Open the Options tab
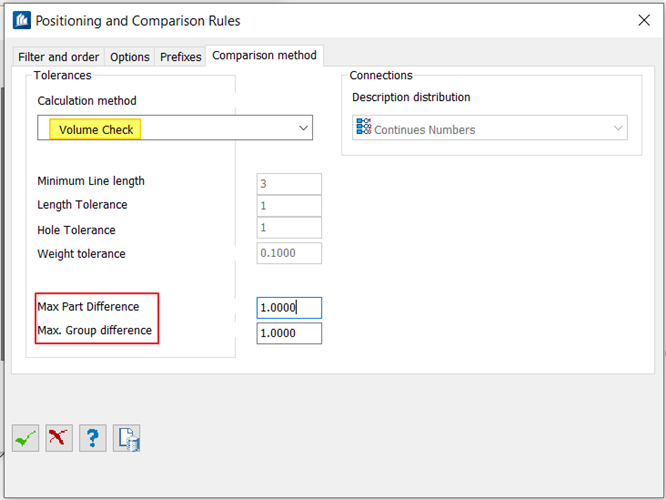 (130, 57)
